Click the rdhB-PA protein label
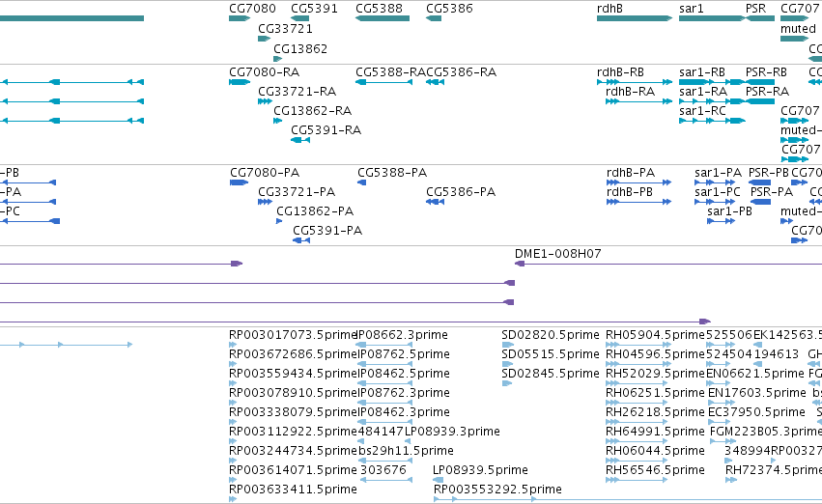 pos(631,173)
